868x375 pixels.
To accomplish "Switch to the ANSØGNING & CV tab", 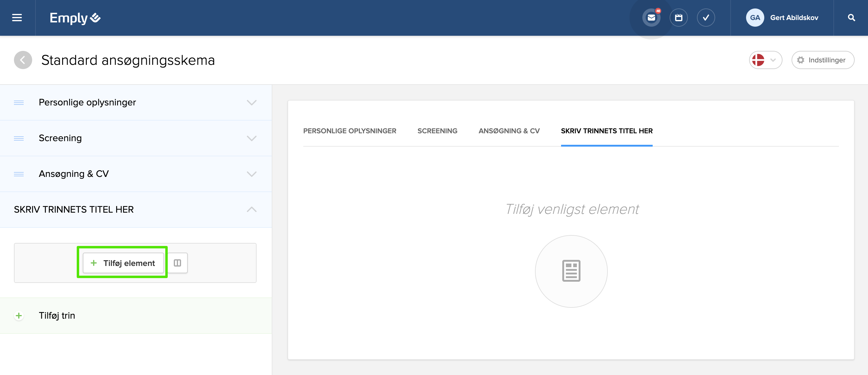I will [x=509, y=131].
